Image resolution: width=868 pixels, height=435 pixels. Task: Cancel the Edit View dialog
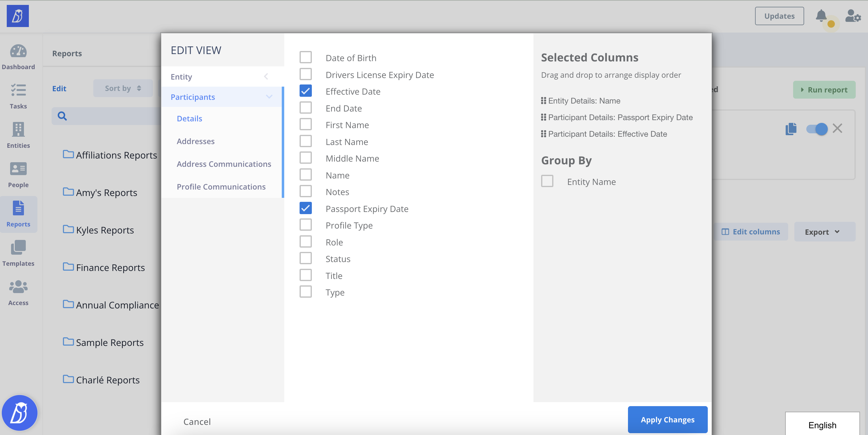197,421
